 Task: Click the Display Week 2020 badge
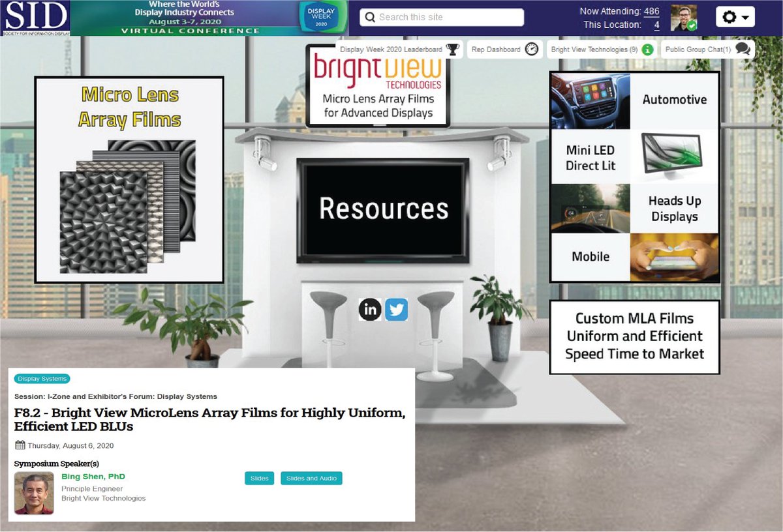(323, 18)
